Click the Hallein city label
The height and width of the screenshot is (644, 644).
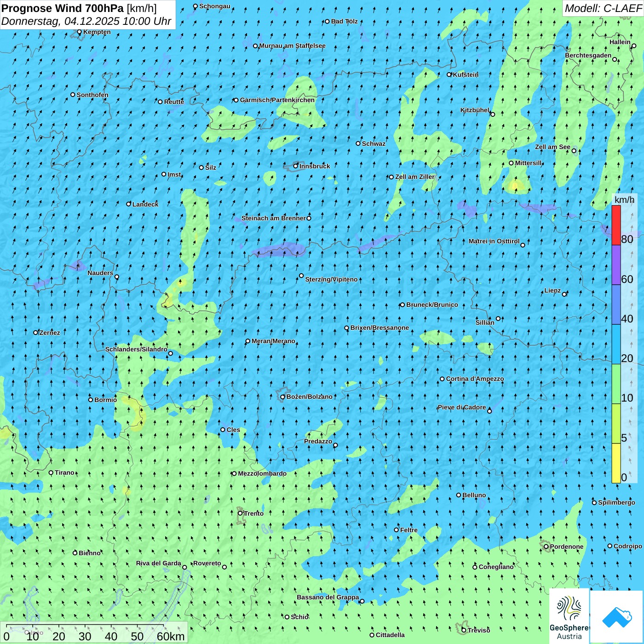[x=620, y=42]
